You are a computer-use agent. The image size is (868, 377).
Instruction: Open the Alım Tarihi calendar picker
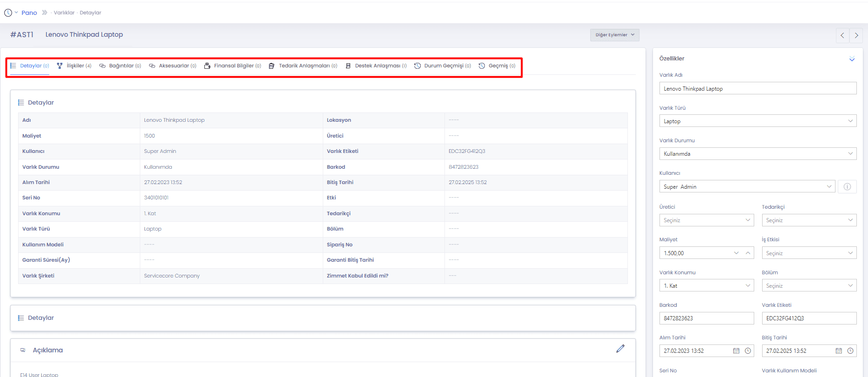tap(736, 351)
